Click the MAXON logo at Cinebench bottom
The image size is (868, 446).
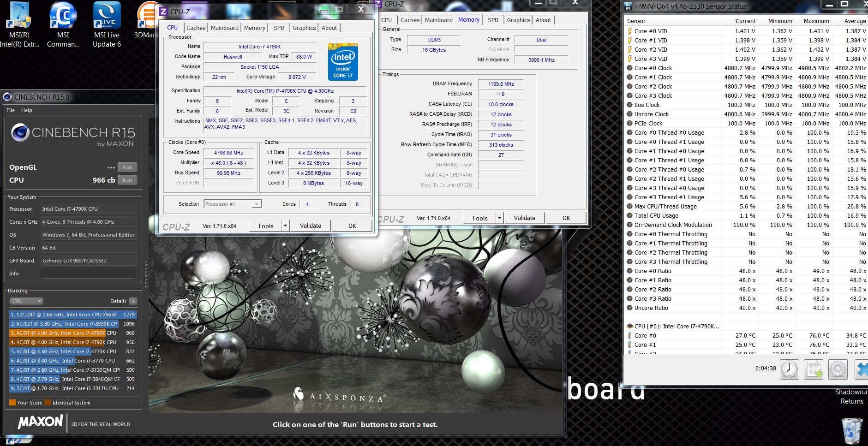[40, 422]
